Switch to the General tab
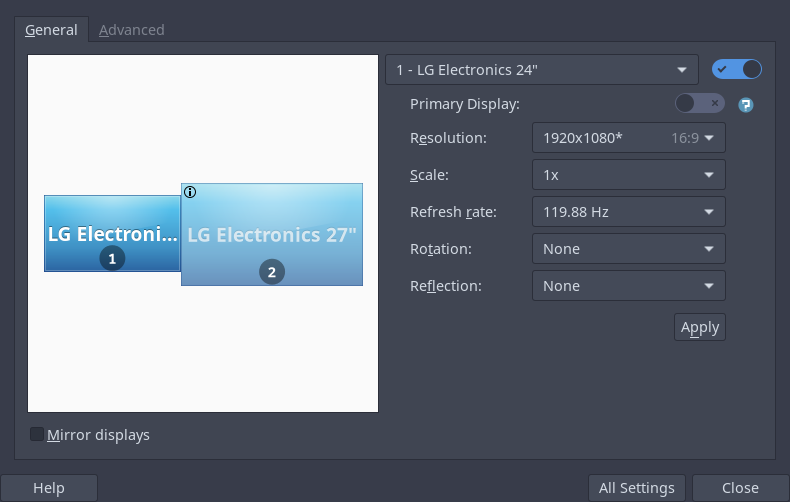The height and width of the screenshot is (502, 790). tap(51, 30)
